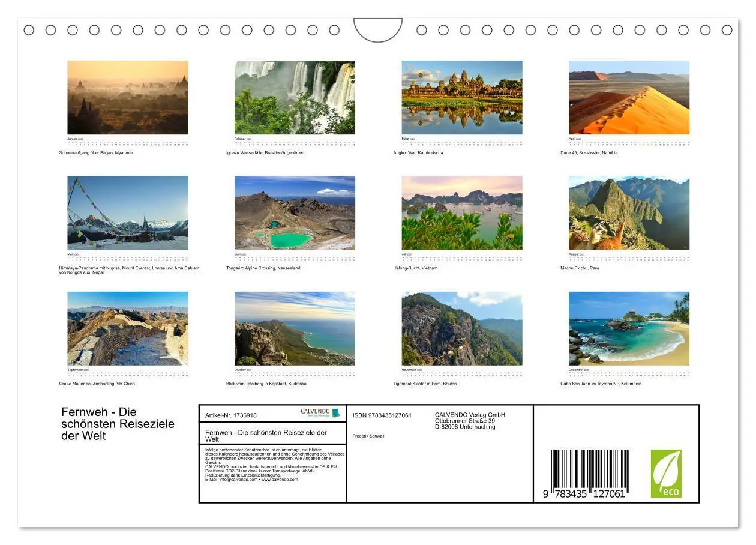Click caption 'Tongariro Alpine Crossing, Neuseeland'
756x545 pixels.
263,268
